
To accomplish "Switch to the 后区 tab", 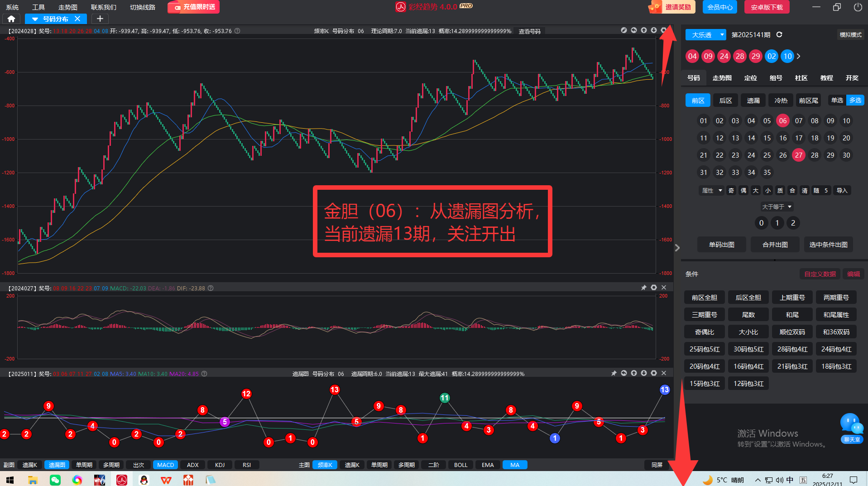I will [725, 101].
